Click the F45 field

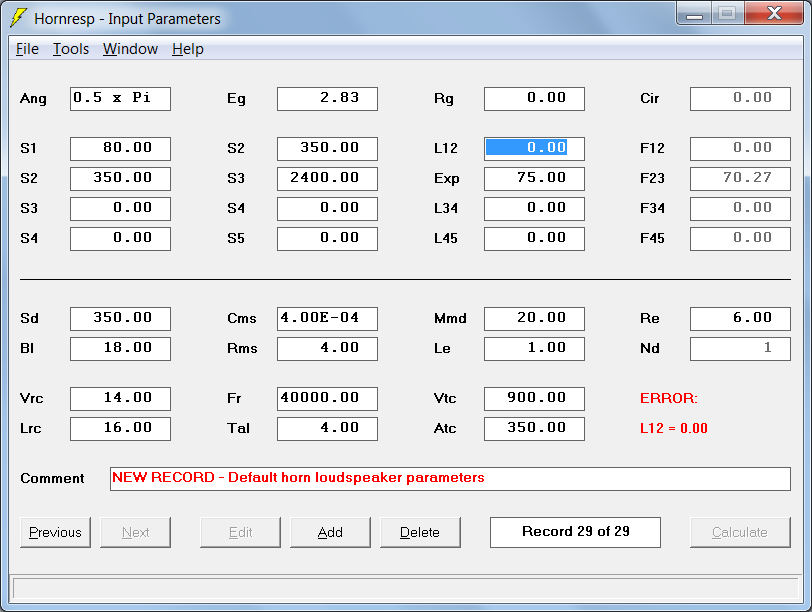(741, 239)
